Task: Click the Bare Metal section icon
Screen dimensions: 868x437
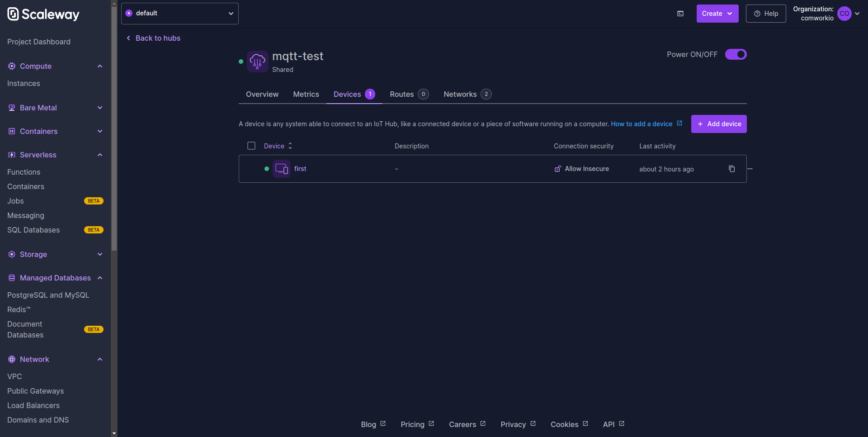Action: (x=12, y=108)
